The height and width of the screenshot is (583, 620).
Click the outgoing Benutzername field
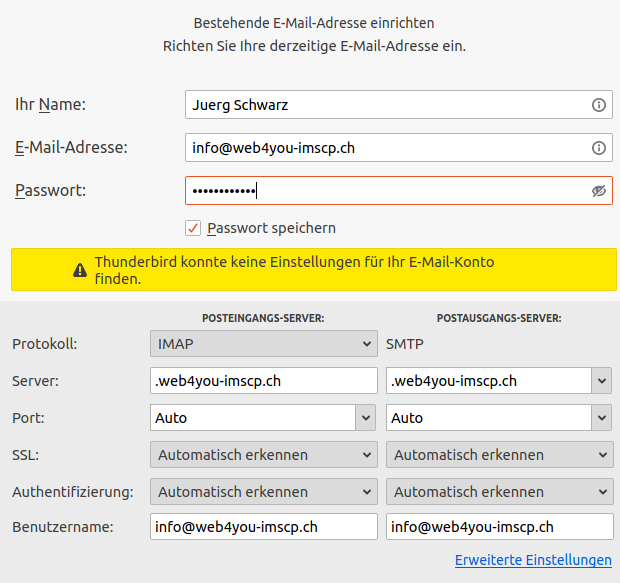(x=499, y=527)
